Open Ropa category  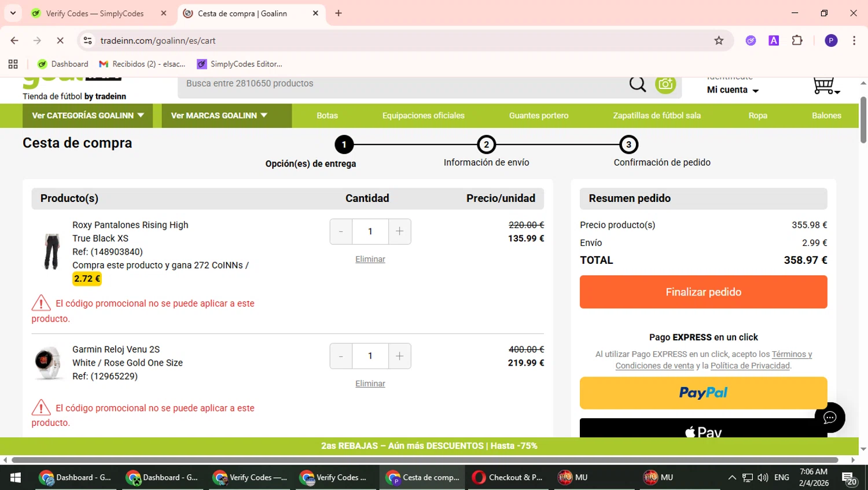point(758,116)
